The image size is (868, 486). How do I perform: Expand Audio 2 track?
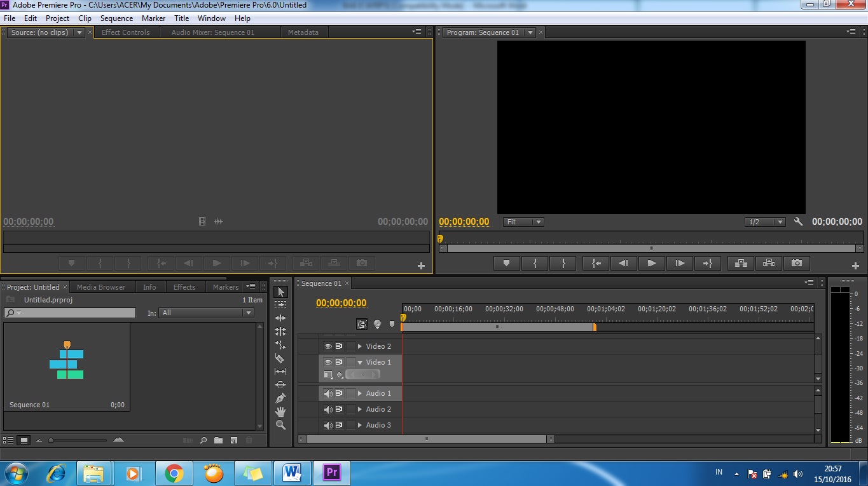coord(360,409)
